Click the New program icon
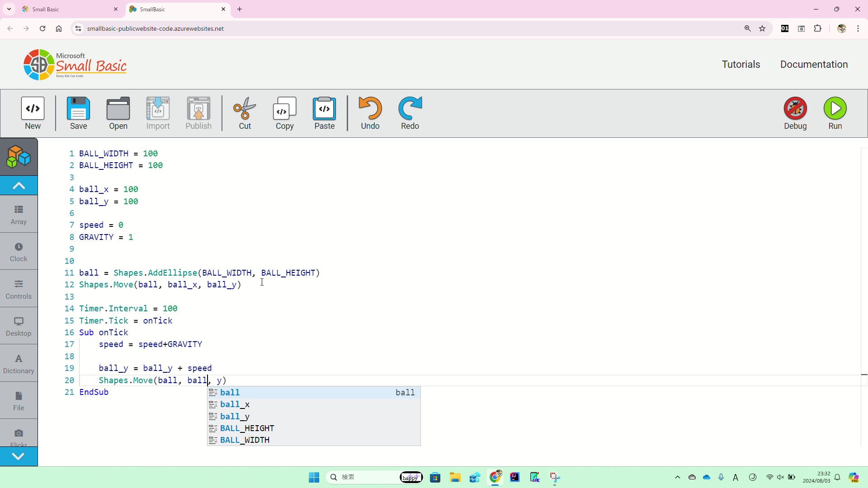 tap(33, 113)
